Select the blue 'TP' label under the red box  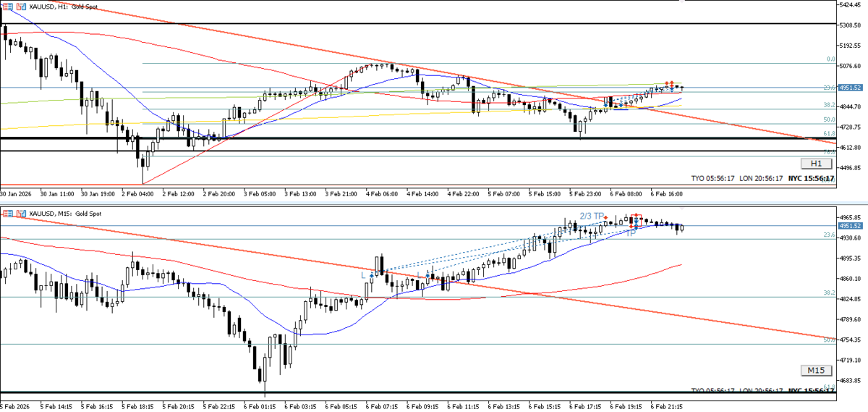coord(631,233)
